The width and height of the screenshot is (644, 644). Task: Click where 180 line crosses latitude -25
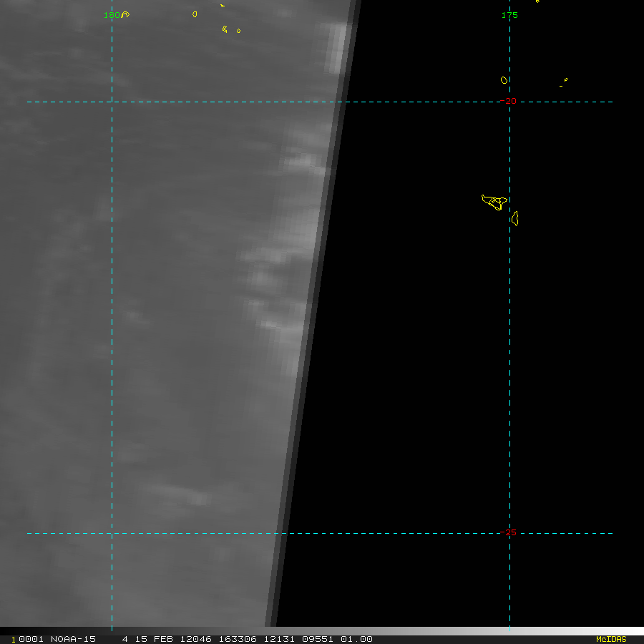[112, 533]
